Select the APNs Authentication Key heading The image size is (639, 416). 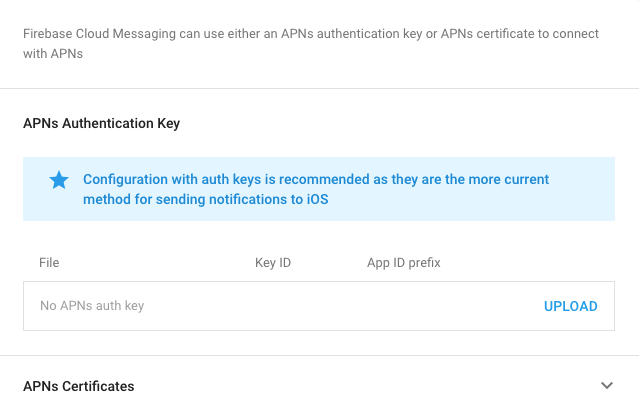coord(101,124)
